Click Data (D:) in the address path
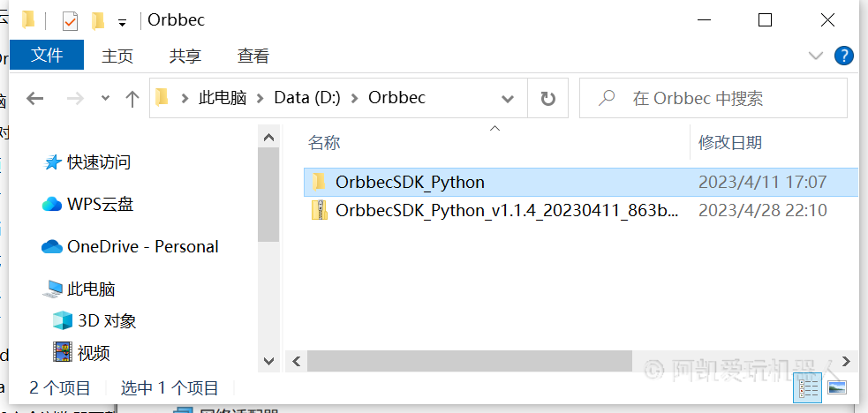The image size is (868, 413). (x=307, y=98)
